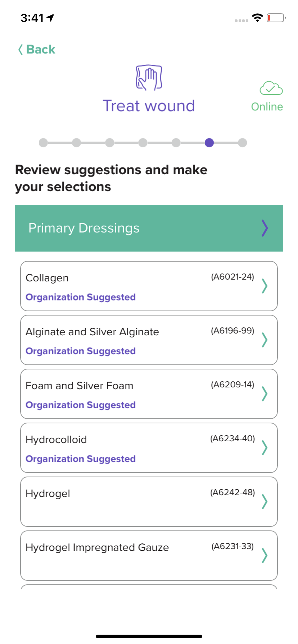Select the active purple progress dot
Screen dimensions: 298x644
209,143
